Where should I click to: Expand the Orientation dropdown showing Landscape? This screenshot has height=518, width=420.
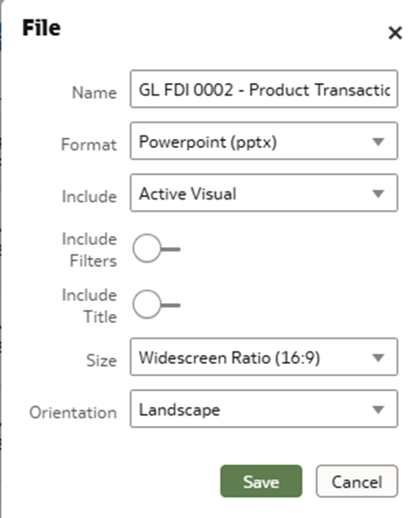click(263, 409)
